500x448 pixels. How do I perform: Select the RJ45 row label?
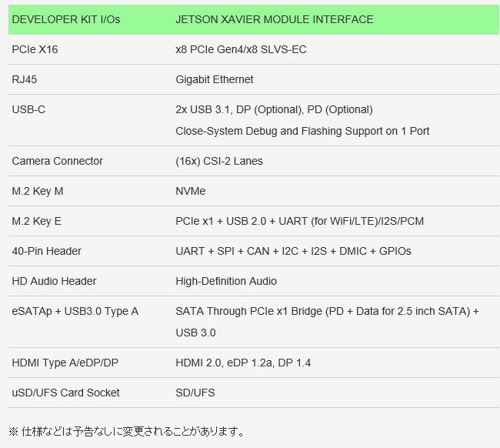click(x=25, y=79)
